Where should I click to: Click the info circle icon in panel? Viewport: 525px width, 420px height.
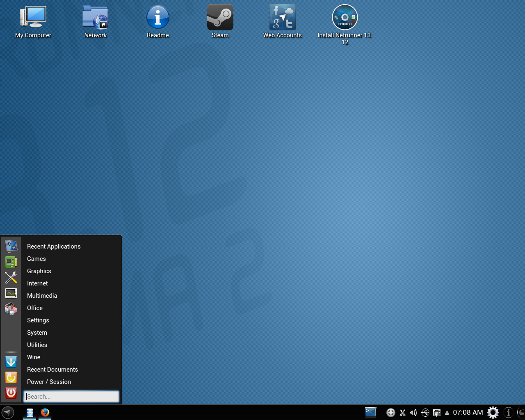click(x=509, y=412)
